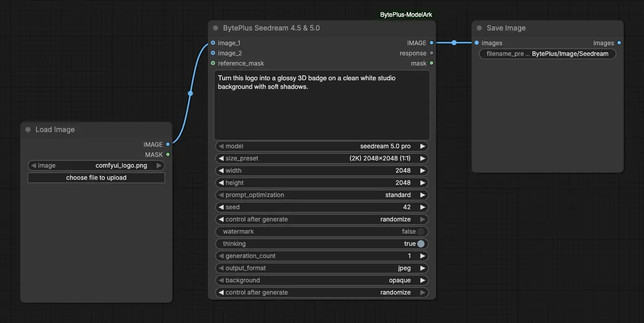Viewport: 644px width, 323px height.
Task: Toggle the watermark switch
Action: coord(421,232)
